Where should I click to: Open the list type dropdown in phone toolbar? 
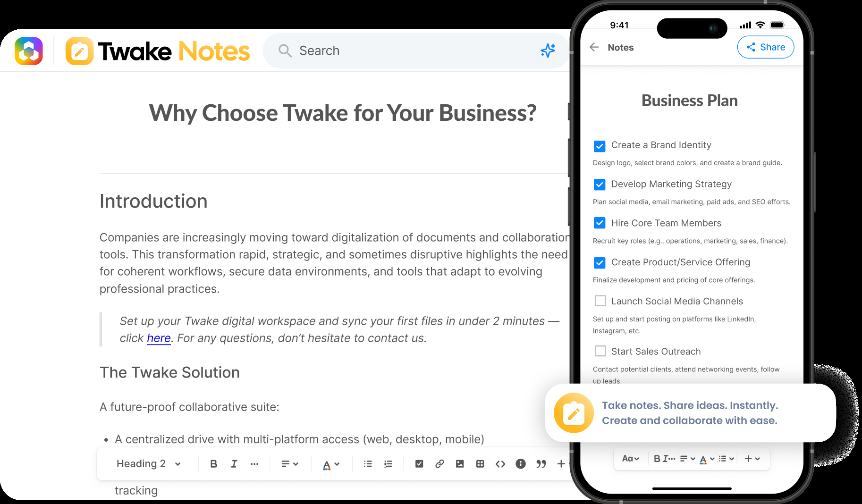[x=726, y=459]
